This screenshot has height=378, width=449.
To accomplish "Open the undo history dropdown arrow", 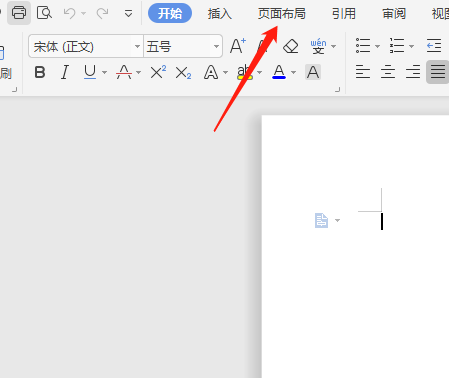I will [83, 13].
